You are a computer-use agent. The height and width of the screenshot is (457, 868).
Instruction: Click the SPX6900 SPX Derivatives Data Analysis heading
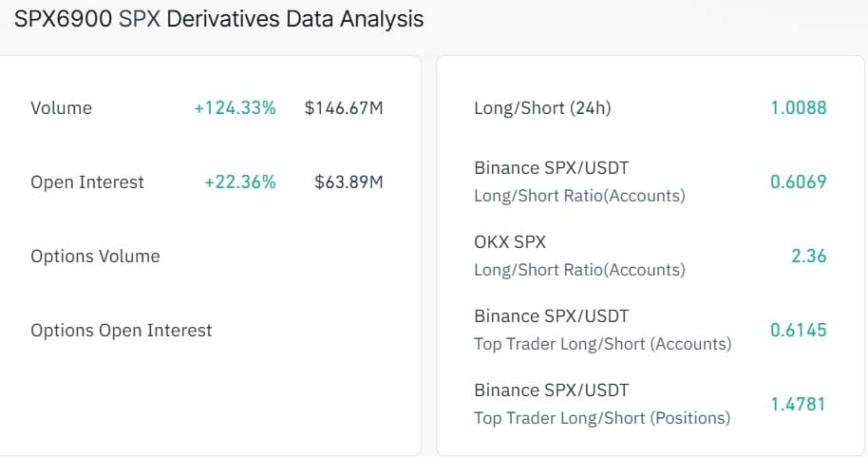[x=219, y=19]
